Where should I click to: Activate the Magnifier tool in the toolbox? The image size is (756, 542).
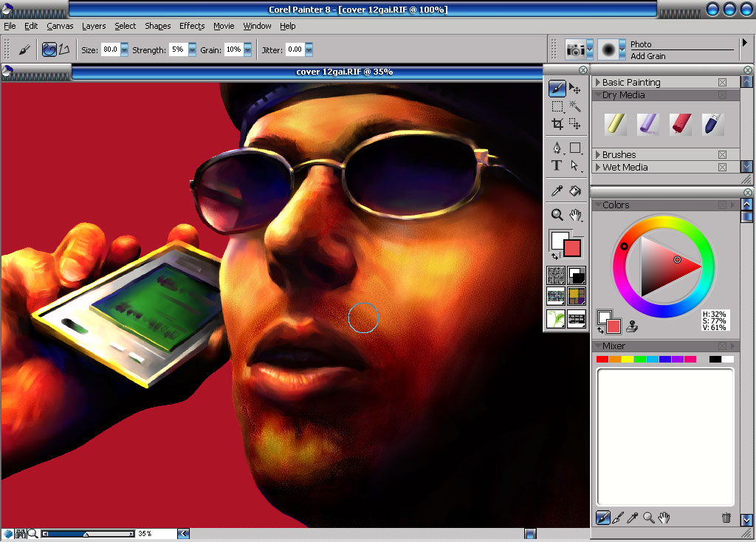(x=557, y=215)
